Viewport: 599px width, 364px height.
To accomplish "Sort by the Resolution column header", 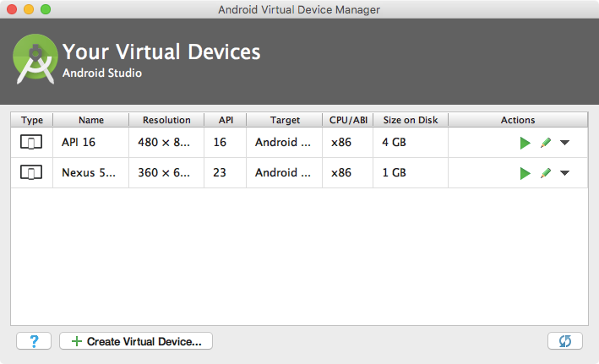I will point(166,120).
